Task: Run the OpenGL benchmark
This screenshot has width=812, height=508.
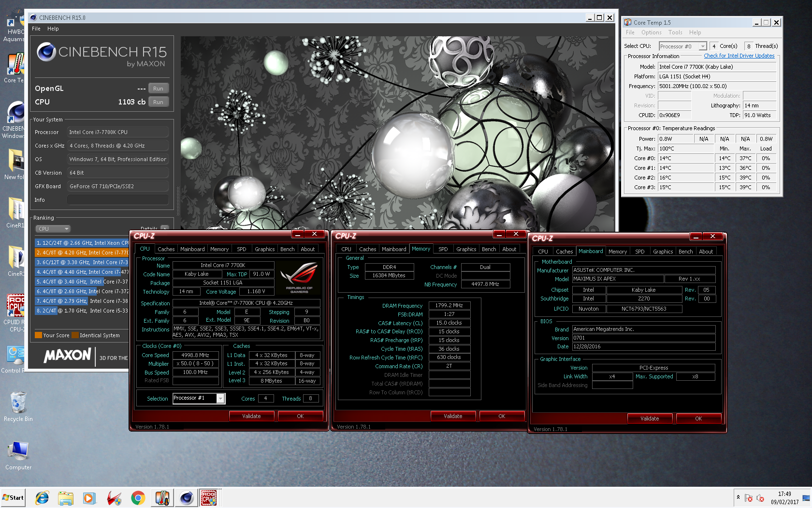Action: (x=158, y=89)
